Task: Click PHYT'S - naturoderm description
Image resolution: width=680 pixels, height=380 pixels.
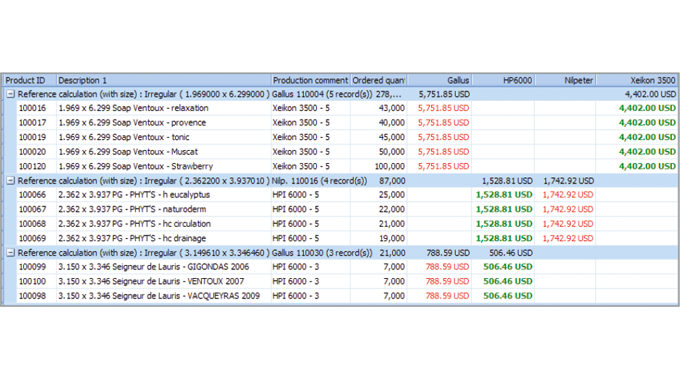Action: click(x=132, y=209)
